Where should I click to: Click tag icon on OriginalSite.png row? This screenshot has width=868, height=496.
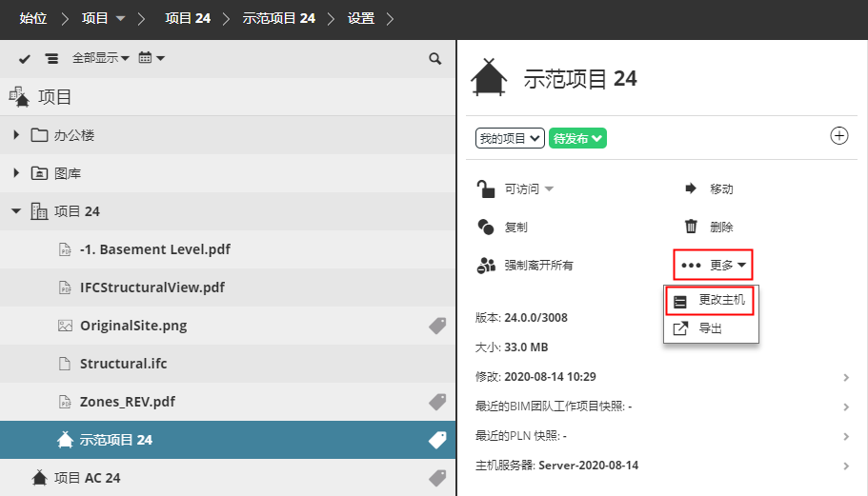(x=437, y=326)
